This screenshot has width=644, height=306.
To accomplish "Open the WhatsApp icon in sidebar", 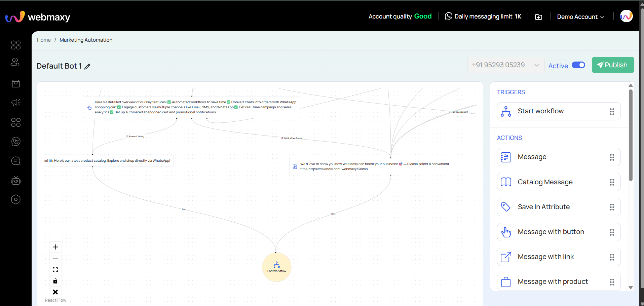I will (16, 142).
